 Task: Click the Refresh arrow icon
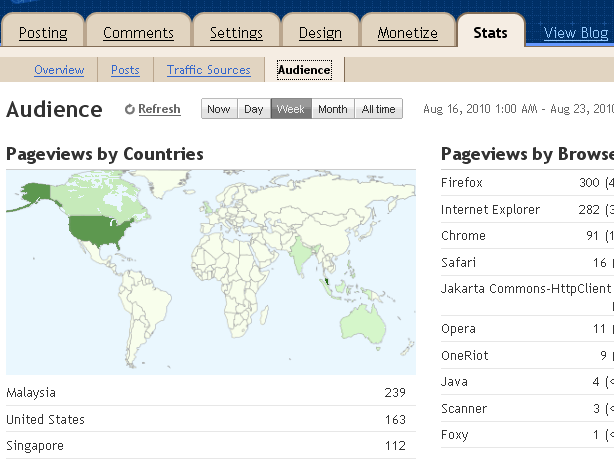pyautogui.click(x=130, y=109)
